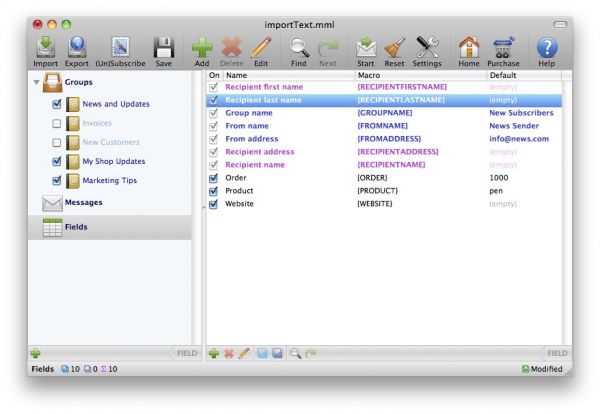The height and width of the screenshot is (414, 600).
Task: Click the Reset broom icon
Action: (x=394, y=47)
